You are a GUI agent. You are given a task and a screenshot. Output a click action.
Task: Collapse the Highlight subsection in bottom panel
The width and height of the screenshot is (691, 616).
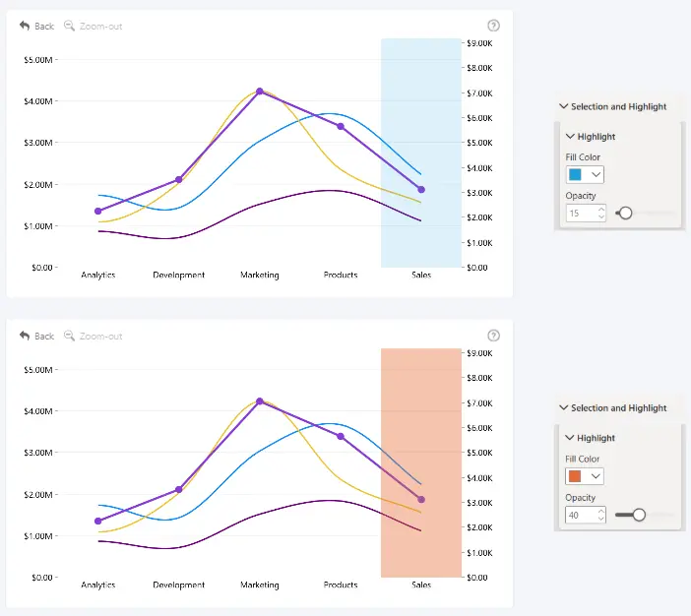[569, 438]
